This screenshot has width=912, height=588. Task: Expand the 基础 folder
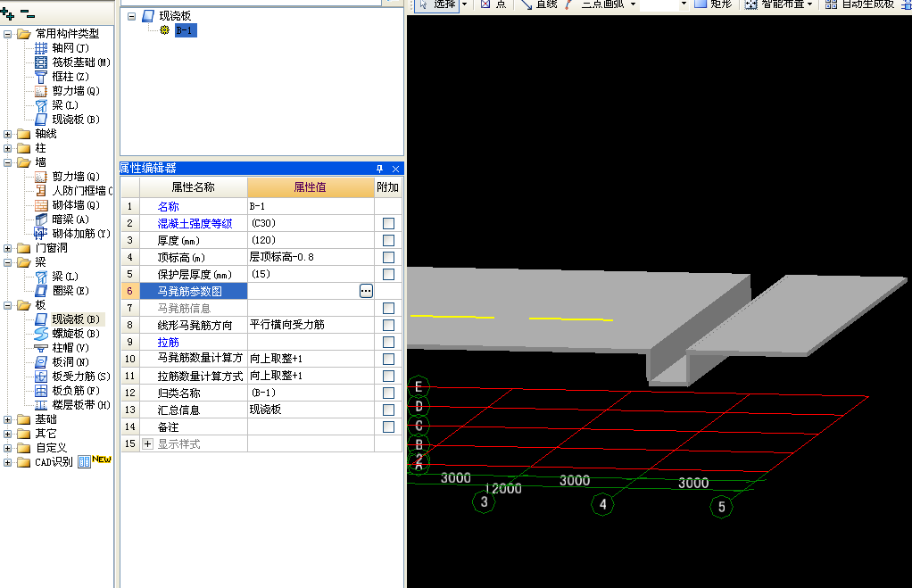7,419
